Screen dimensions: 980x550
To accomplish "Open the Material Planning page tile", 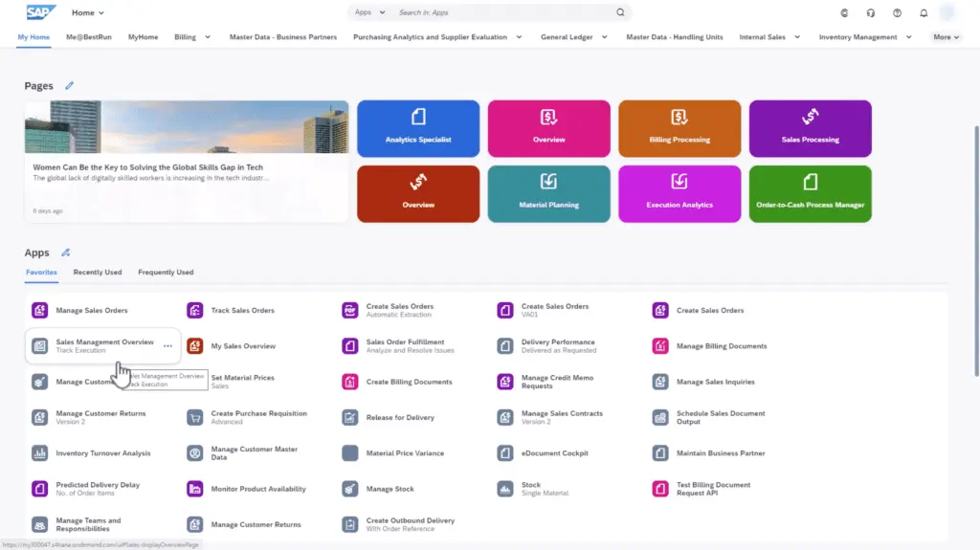I will (548, 194).
